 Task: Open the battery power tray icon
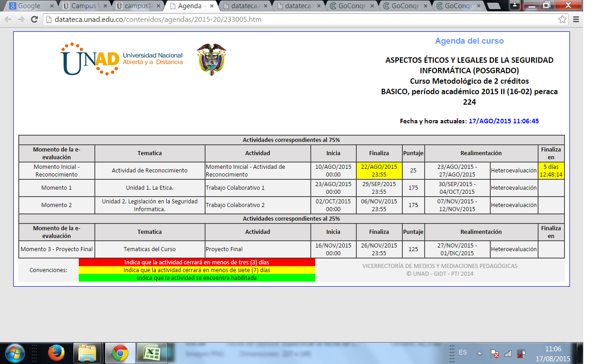(522, 353)
